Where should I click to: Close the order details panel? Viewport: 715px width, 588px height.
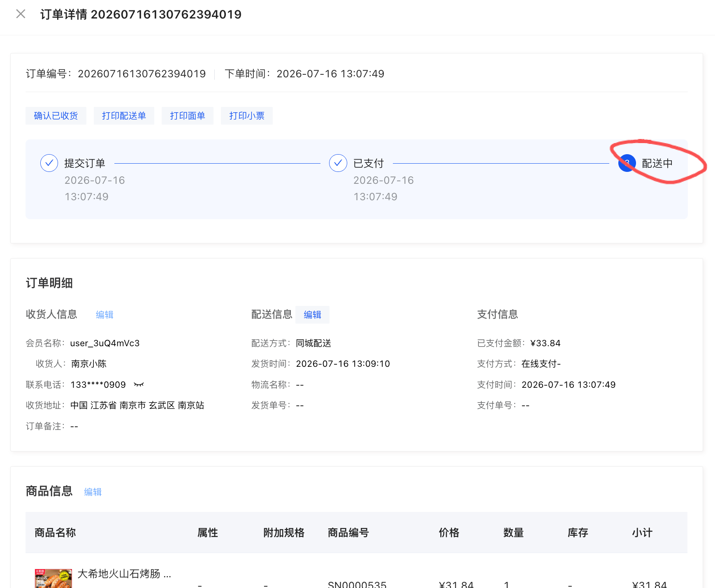click(x=21, y=14)
